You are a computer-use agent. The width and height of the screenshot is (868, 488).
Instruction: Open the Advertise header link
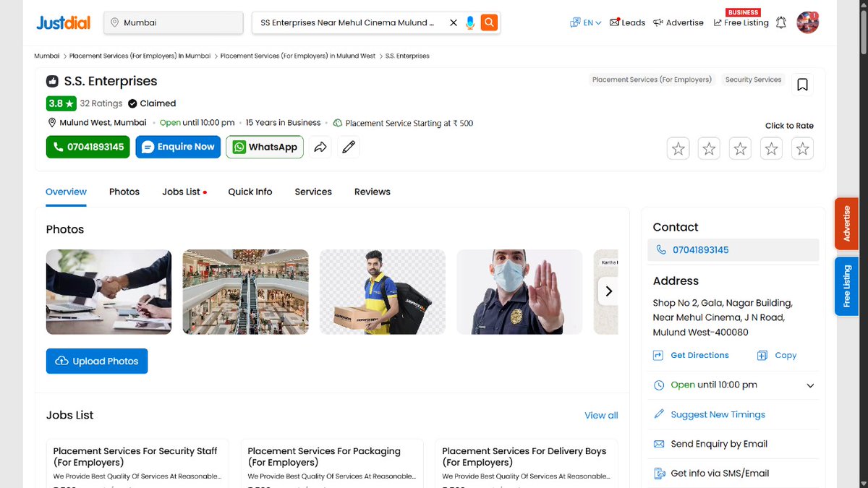tap(678, 22)
